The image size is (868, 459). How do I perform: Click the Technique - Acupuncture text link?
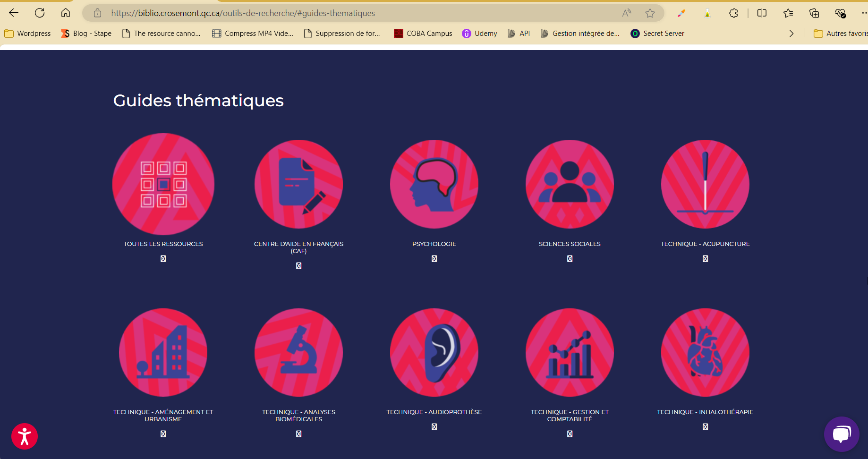[705, 244]
